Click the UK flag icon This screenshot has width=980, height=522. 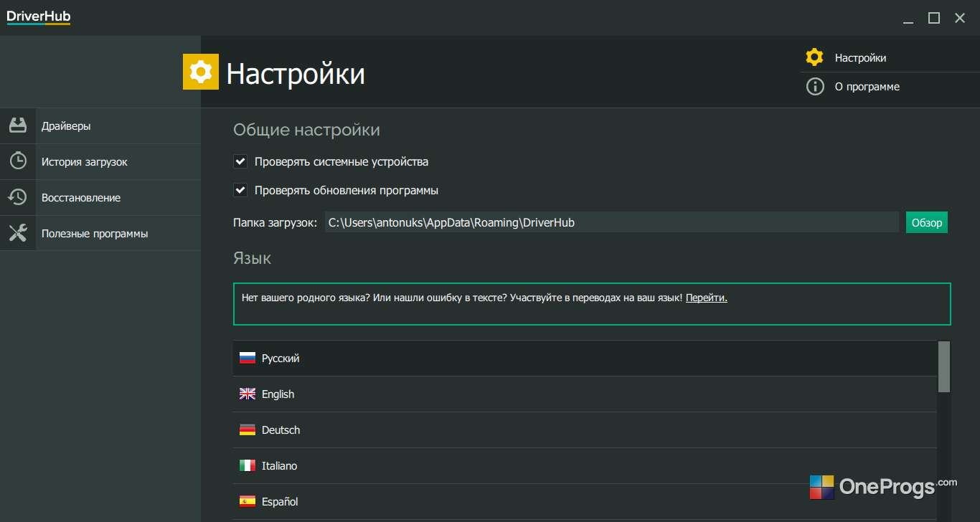pos(248,394)
